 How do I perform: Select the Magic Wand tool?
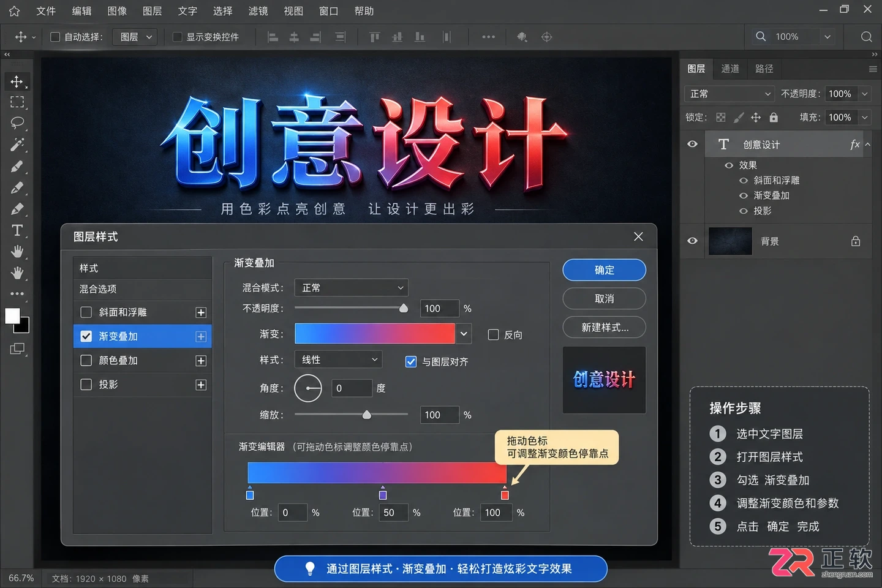pyautogui.click(x=17, y=145)
